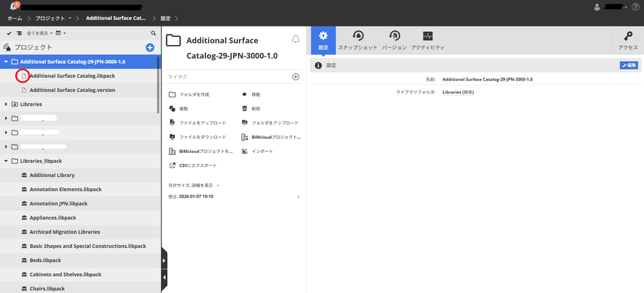The image size is (644, 293).
Task: Open the 全てを表示 filter dropdown
Action: click(40, 33)
